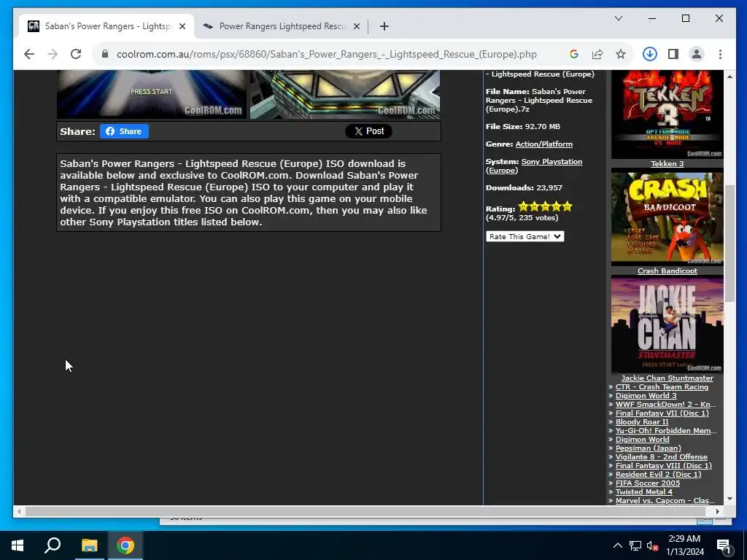This screenshot has width=747, height=560.
Task: Close the Saban's Power Rangers tab
Action: click(x=182, y=27)
